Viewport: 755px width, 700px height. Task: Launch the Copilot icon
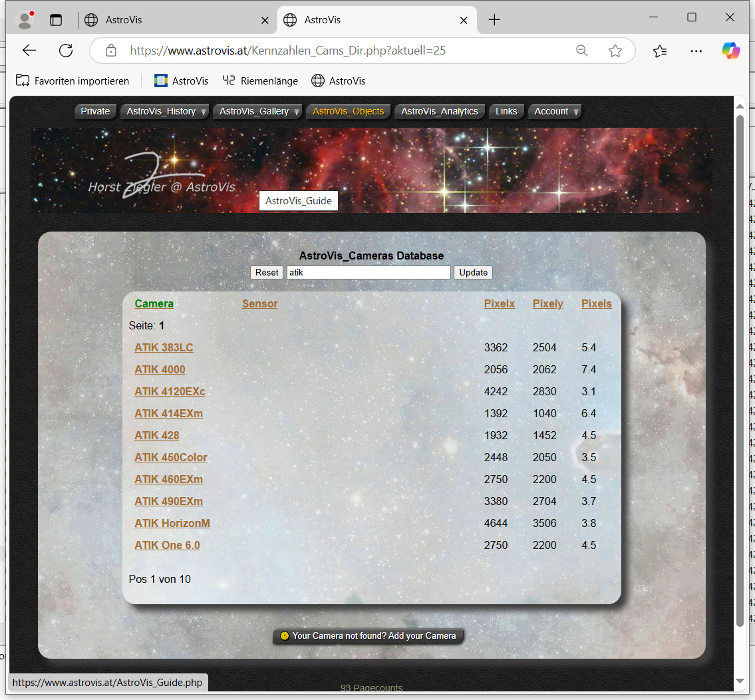click(x=730, y=51)
